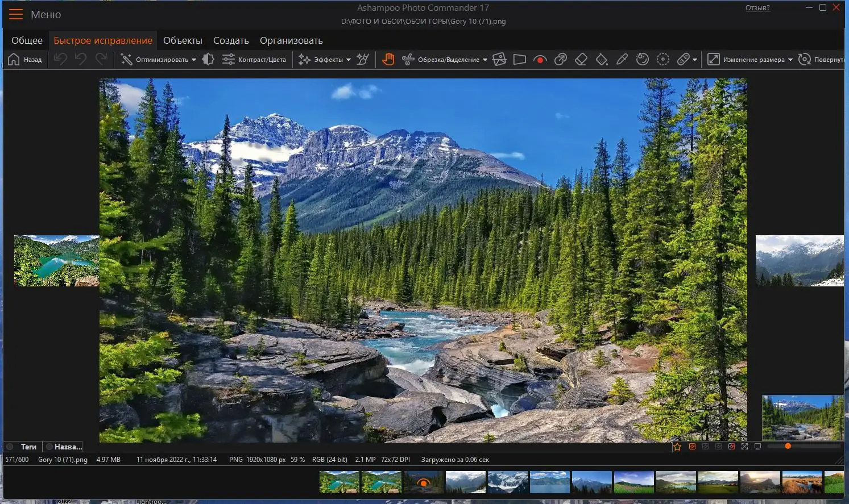Select the Hand pan tool
Image resolution: width=849 pixels, height=504 pixels.
click(x=388, y=59)
